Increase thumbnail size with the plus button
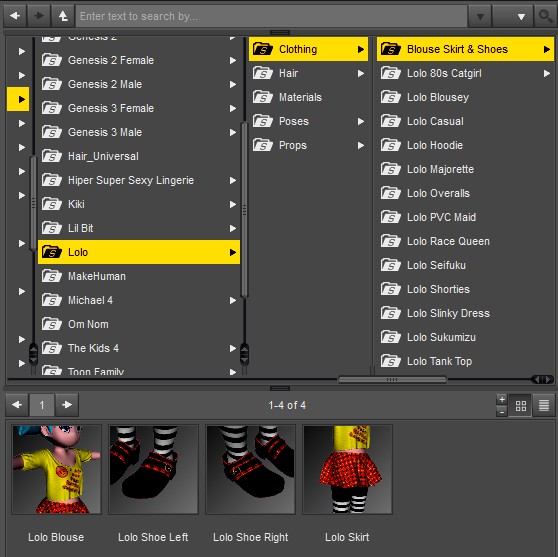 502,399
